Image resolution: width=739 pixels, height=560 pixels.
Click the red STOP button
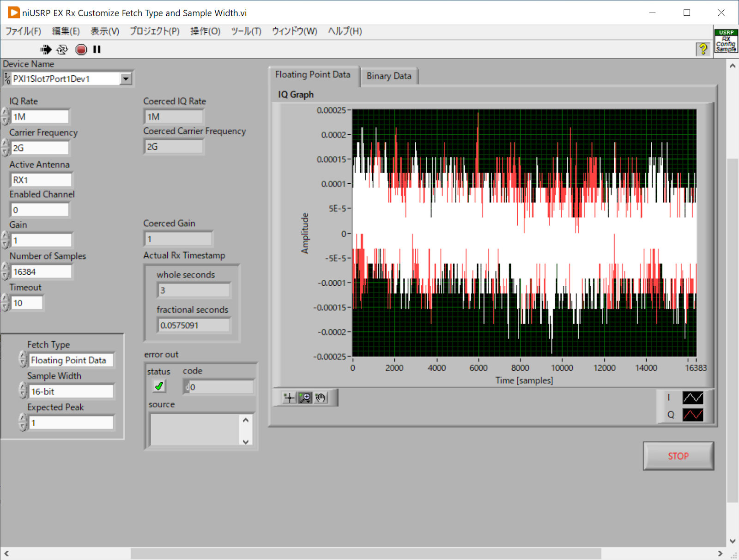click(678, 456)
